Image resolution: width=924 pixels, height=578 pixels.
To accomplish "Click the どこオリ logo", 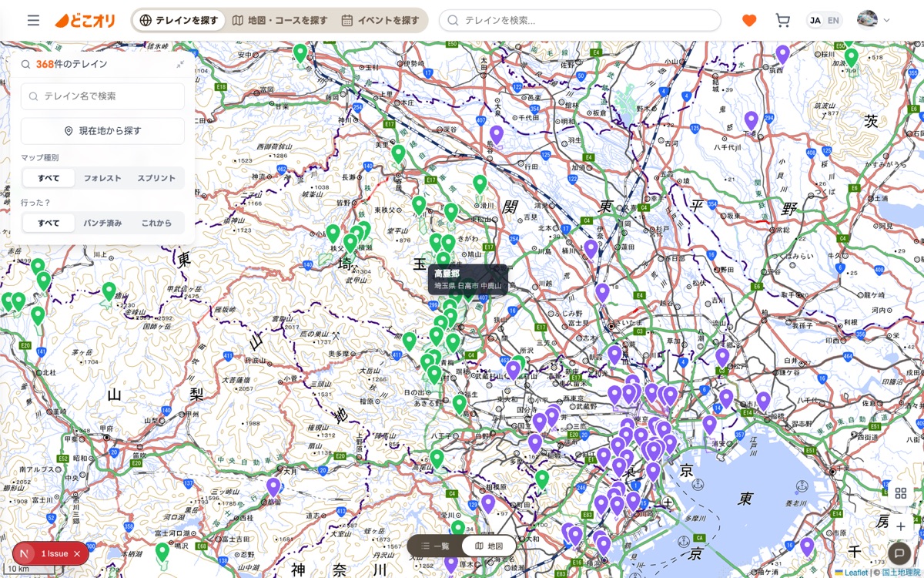I will (85, 21).
